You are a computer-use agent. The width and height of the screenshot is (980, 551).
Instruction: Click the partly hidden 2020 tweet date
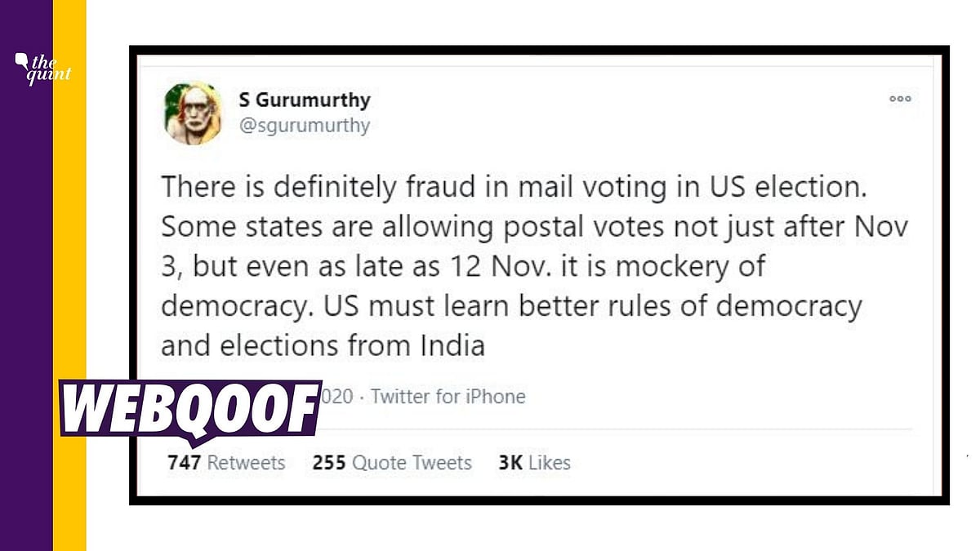(338, 397)
